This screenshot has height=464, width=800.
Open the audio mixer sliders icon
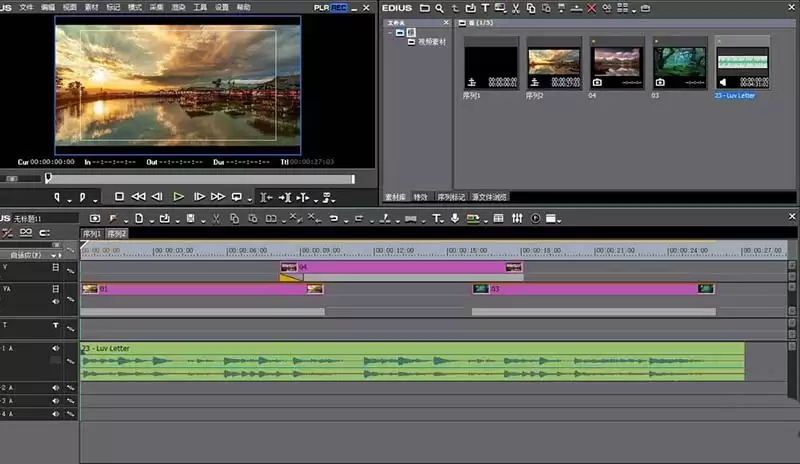click(x=517, y=218)
